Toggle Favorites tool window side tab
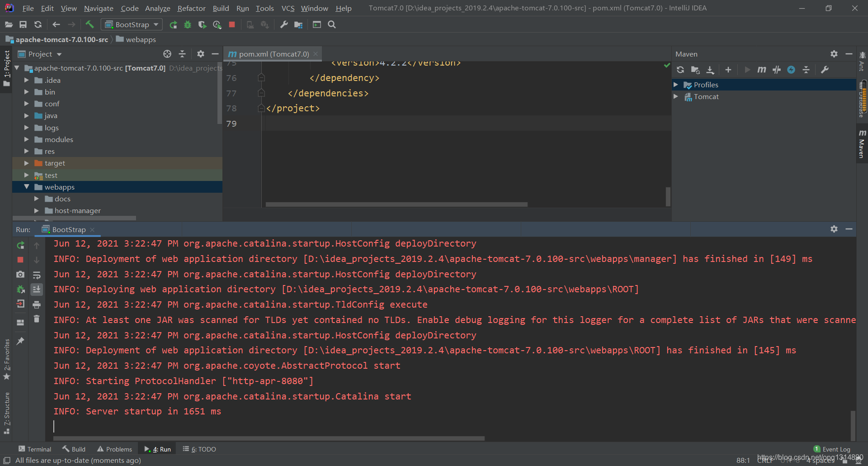Screen dimensions: 868x466 tap(6, 360)
